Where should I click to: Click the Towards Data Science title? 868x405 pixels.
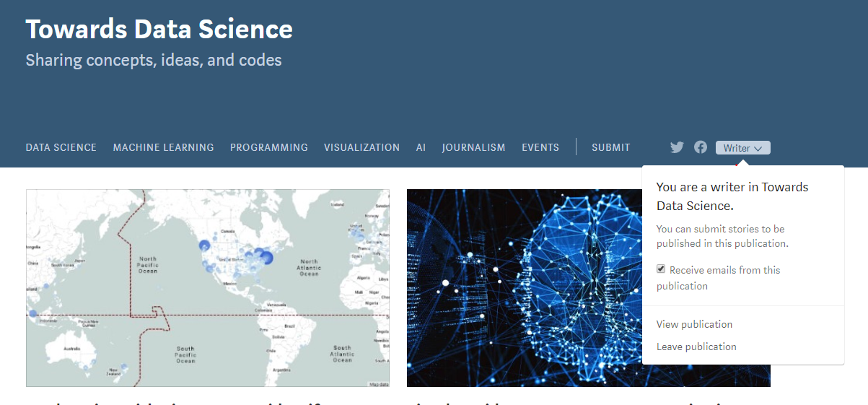[x=159, y=29]
